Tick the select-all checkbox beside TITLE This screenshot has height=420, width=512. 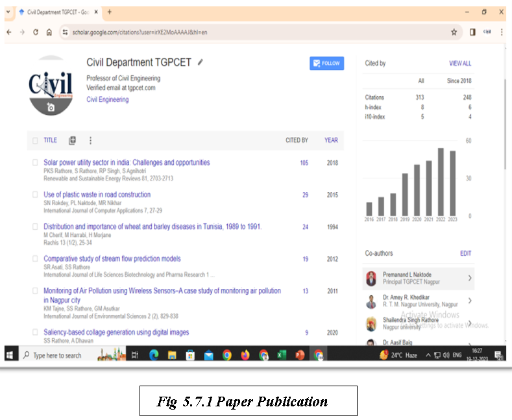pyautogui.click(x=35, y=140)
